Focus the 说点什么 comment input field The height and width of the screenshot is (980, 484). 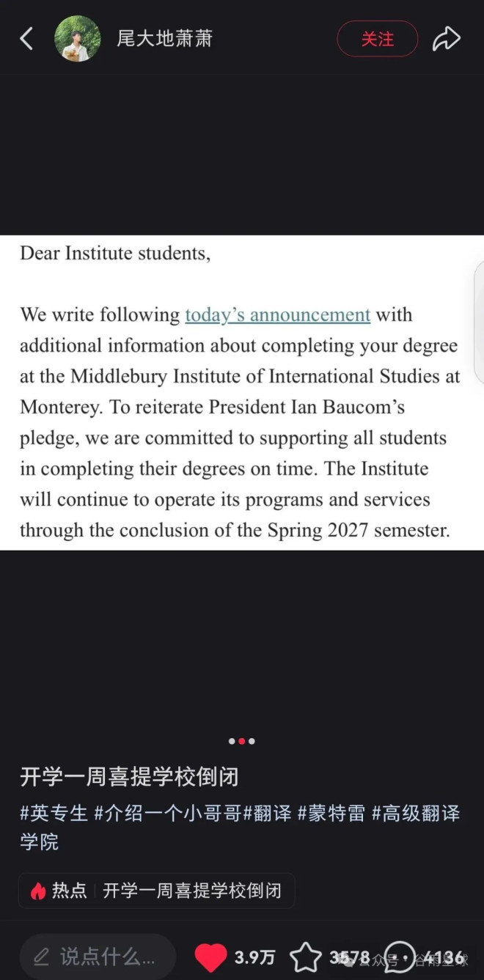coord(98,957)
